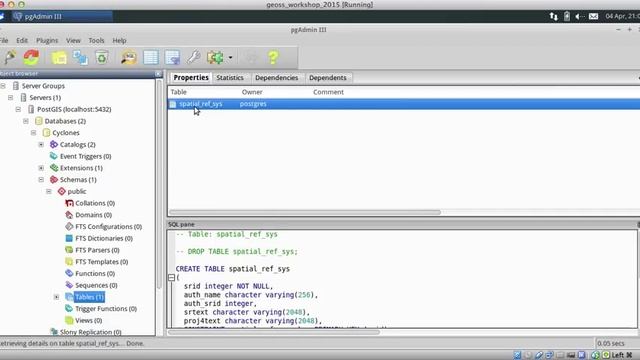Click the View filtered data icon
This screenshot has height=360, width=640.
tap(172, 58)
